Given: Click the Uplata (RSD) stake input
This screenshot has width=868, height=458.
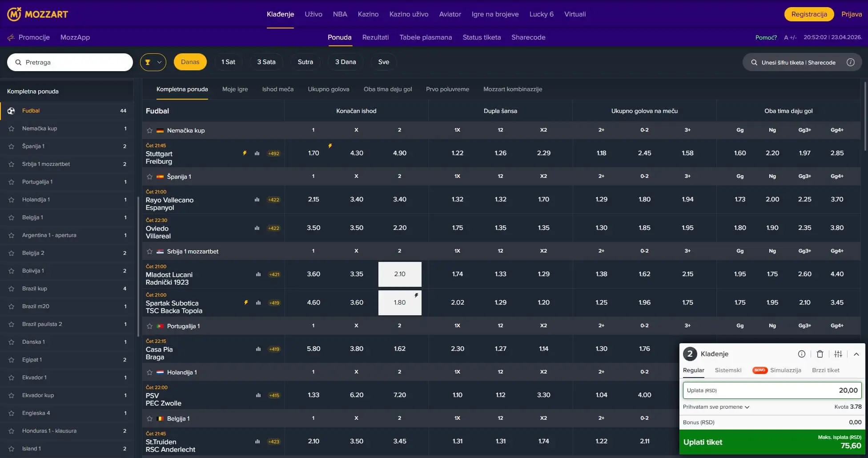Looking at the screenshot, I should pos(772,390).
